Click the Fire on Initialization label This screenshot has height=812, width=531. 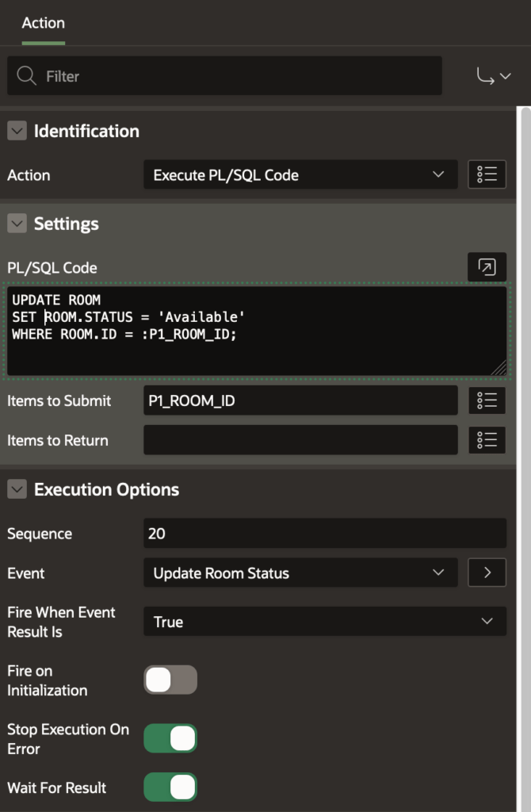(x=47, y=680)
